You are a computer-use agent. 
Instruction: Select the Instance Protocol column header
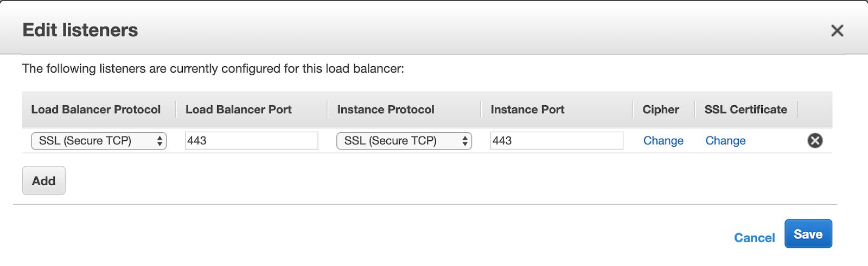pyautogui.click(x=386, y=109)
